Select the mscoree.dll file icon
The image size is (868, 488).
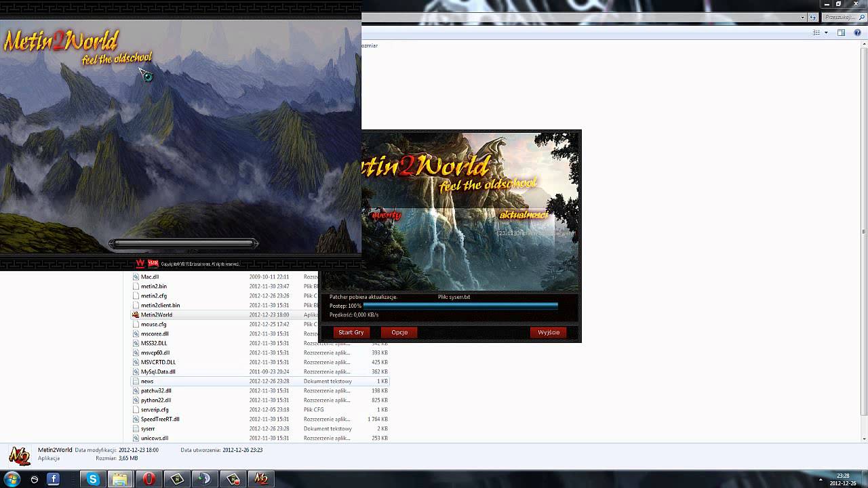[x=136, y=333]
